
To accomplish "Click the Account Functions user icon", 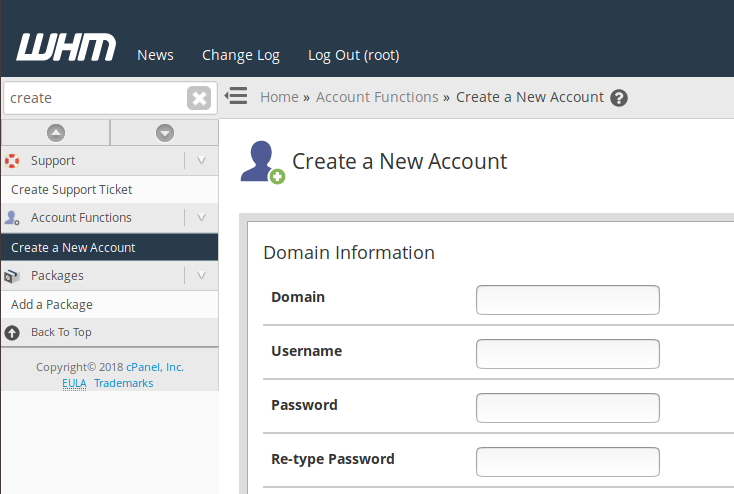I will 12,218.
